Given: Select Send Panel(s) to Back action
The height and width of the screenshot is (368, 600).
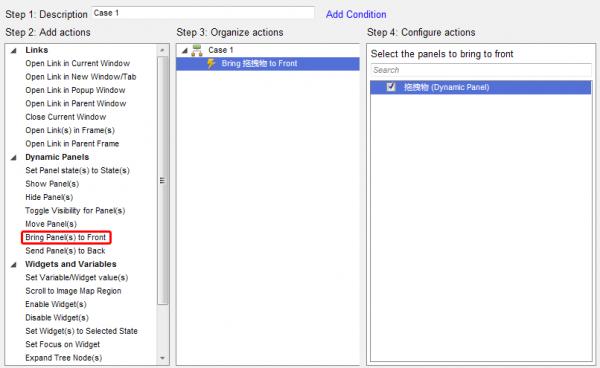Looking at the screenshot, I should 65,251.
